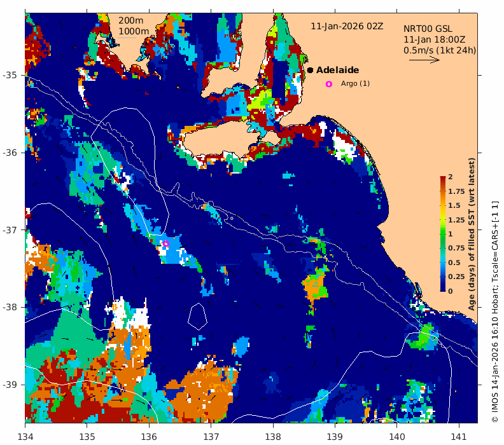Image resolution: width=504 pixels, height=445 pixels.
Task: Click the NRT00 GSL label
Action: [428, 29]
